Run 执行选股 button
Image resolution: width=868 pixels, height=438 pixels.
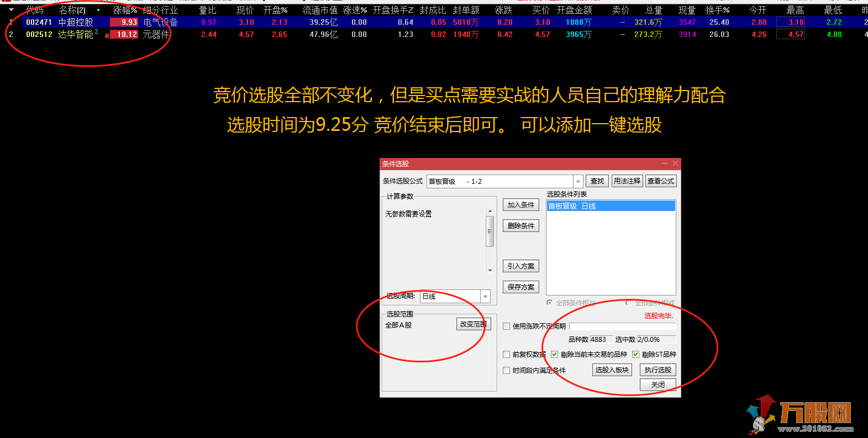pos(657,370)
